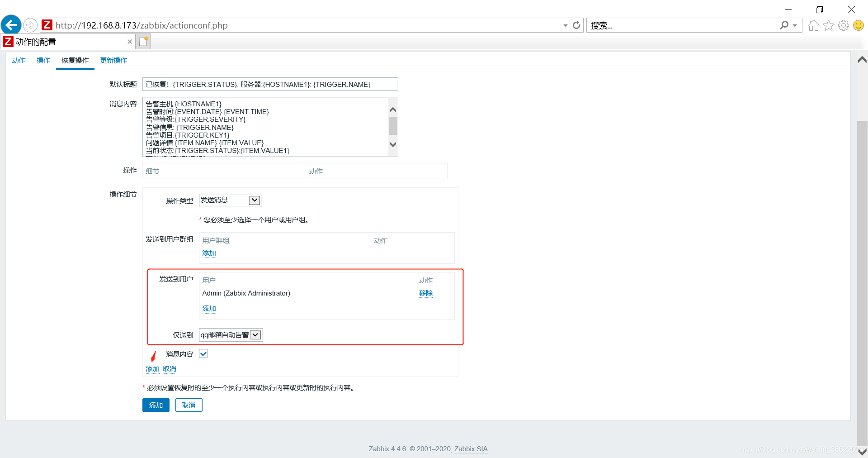Click the blue 添加 button

pyautogui.click(x=156, y=405)
